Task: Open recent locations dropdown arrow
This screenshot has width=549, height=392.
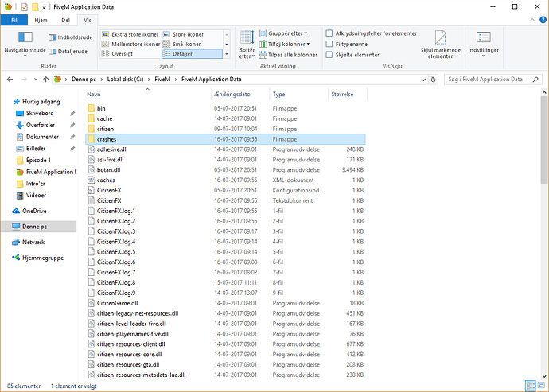Action: click(36, 80)
